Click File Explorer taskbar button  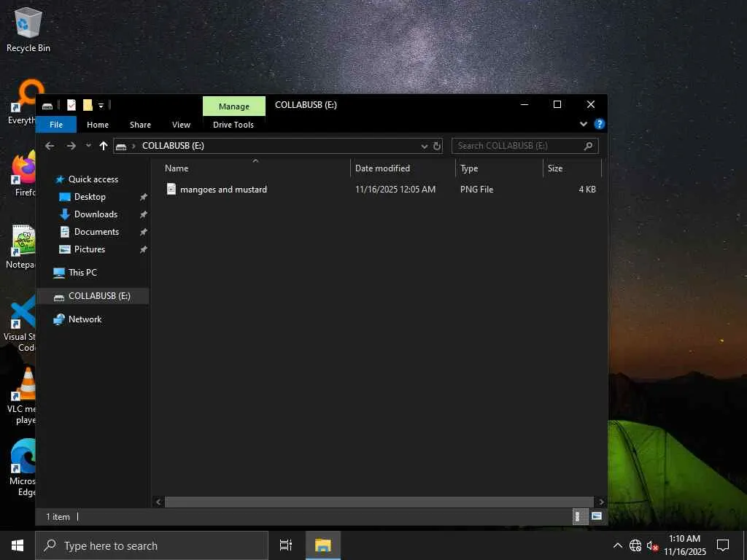click(x=323, y=545)
